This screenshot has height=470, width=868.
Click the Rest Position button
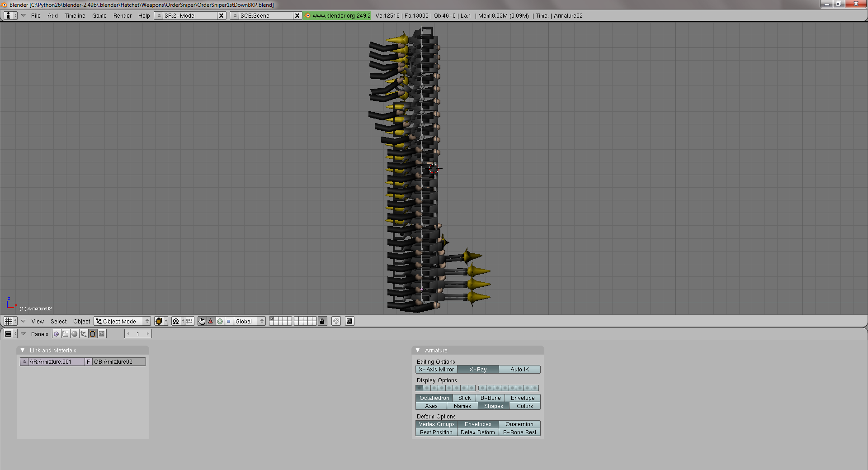(x=436, y=432)
